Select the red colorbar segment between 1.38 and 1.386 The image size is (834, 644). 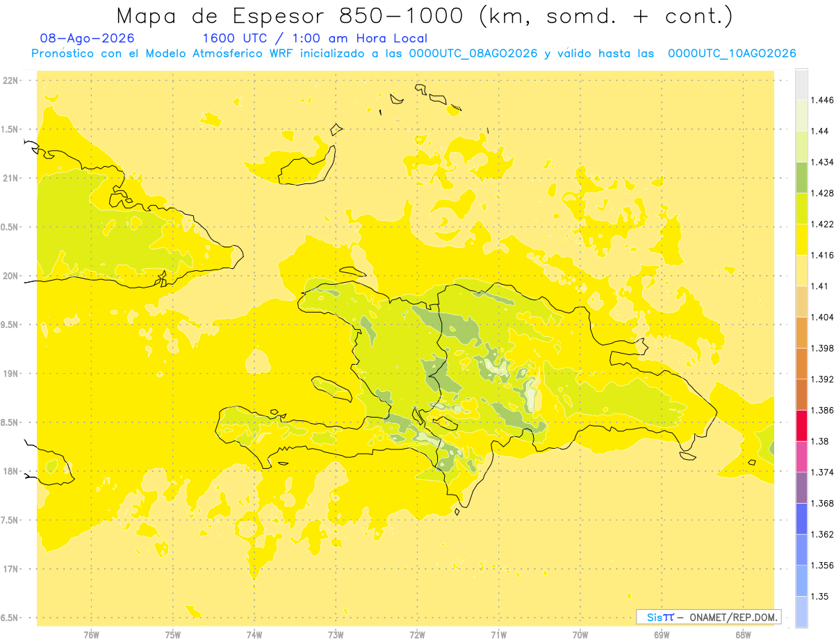801,425
